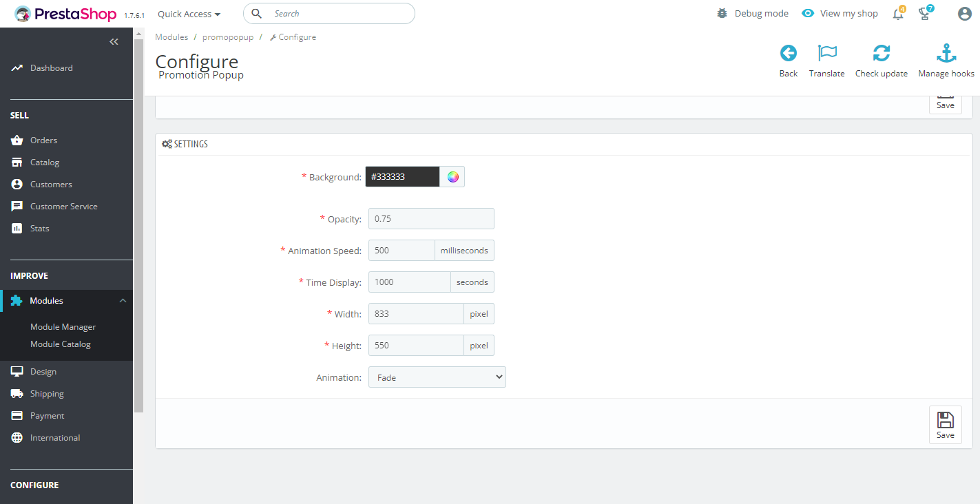This screenshot has width=980, height=504.
Task: Click the Catalog store icon
Action: [17, 162]
